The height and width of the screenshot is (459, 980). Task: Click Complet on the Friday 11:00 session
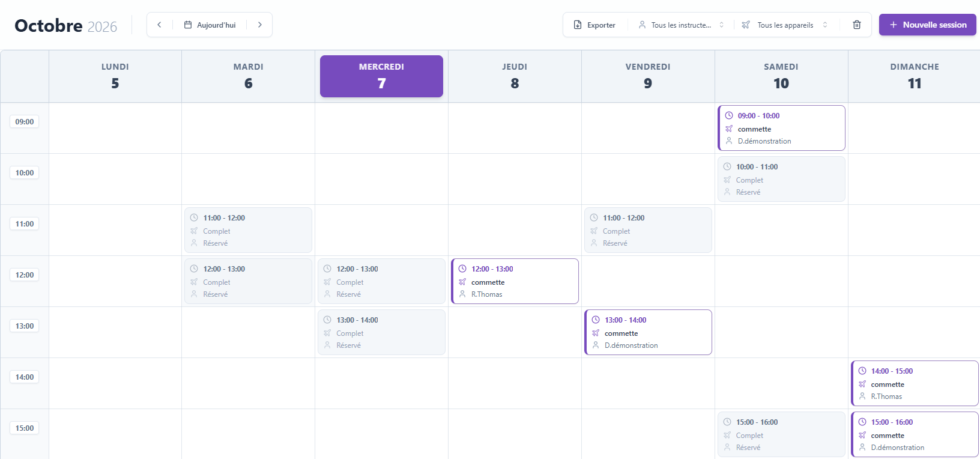(616, 231)
